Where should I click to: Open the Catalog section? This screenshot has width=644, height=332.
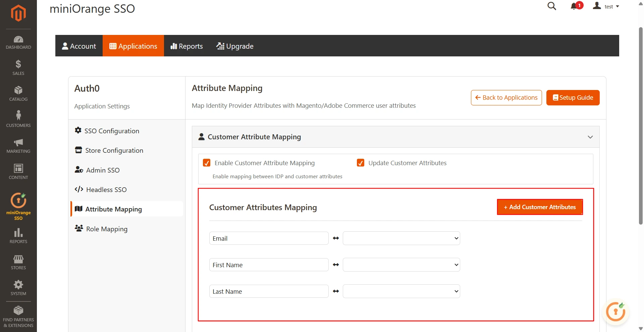[18, 93]
